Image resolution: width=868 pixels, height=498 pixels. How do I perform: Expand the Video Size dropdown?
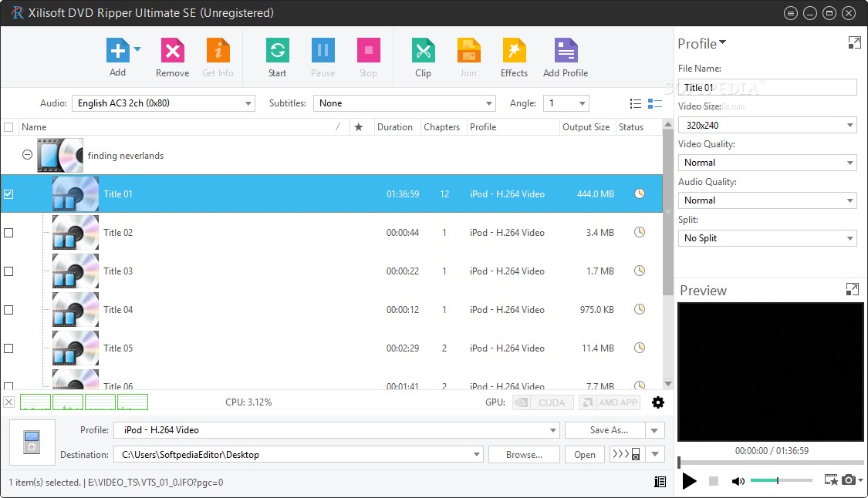coord(767,125)
